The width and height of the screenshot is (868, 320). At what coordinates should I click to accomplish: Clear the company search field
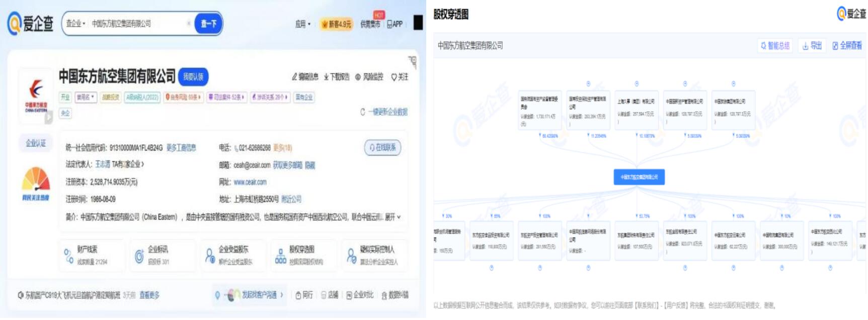coord(189,24)
